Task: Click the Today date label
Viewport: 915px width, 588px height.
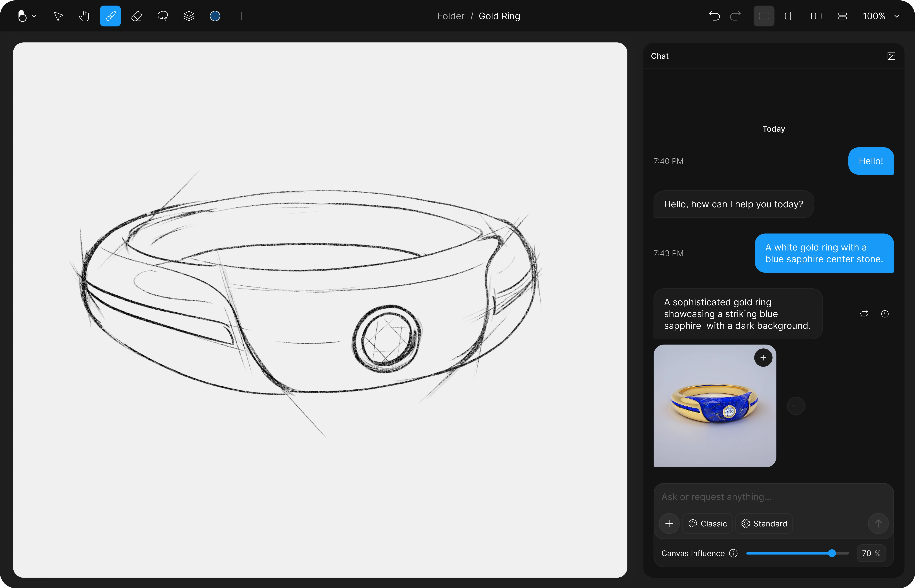Action: [x=774, y=129]
